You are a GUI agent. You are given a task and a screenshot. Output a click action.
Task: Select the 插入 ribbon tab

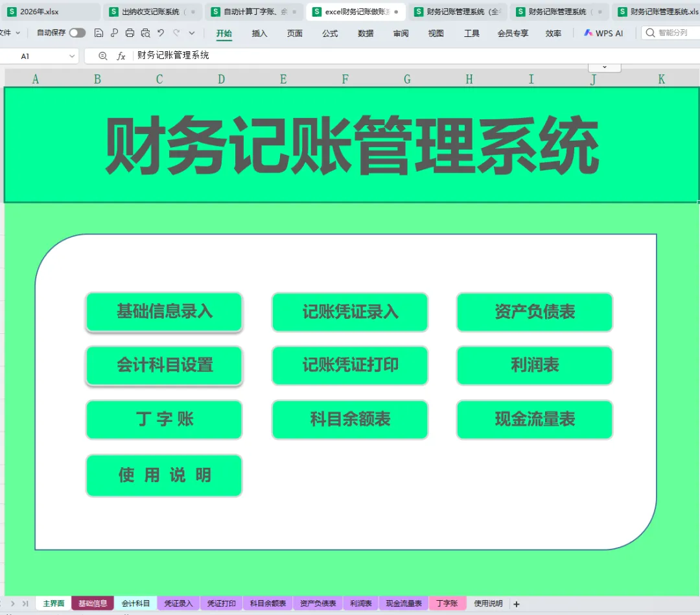coord(259,34)
